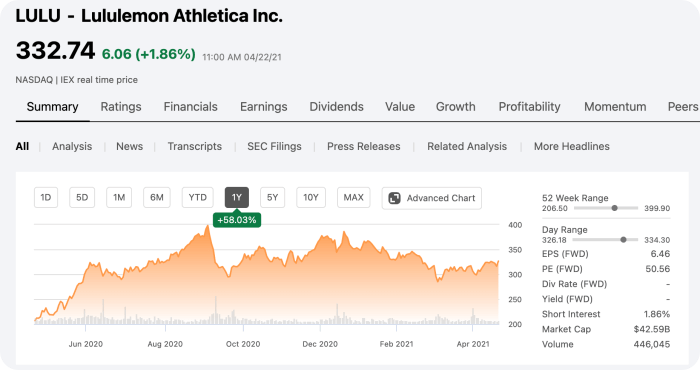
Task: Switch chart to 5D range
Action: pos(82,197)
